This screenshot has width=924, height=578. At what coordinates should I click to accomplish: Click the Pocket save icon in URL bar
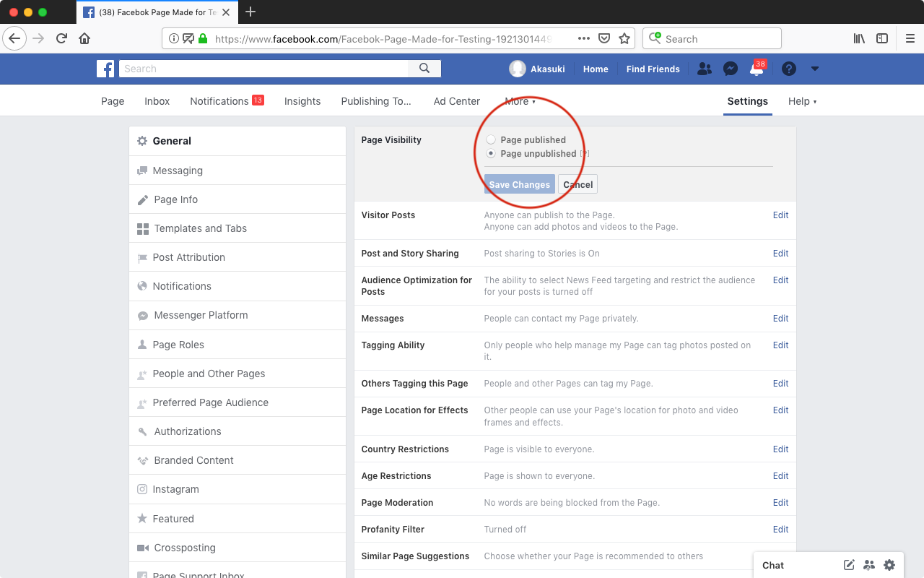[x=605, y=39]
